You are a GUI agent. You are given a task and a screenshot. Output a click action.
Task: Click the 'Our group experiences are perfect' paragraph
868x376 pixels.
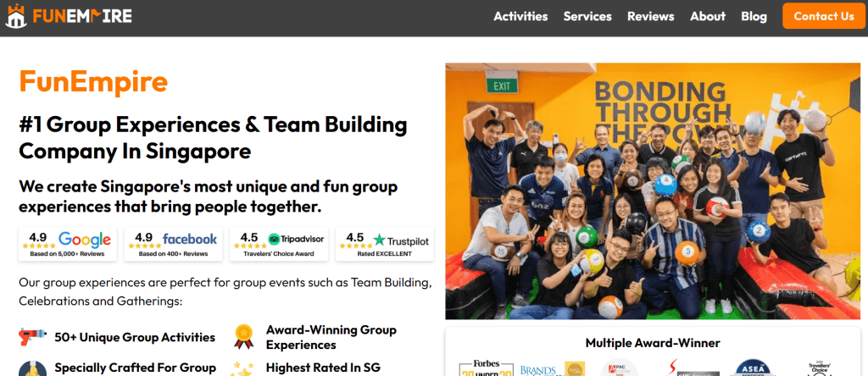(x=225, y=292)
